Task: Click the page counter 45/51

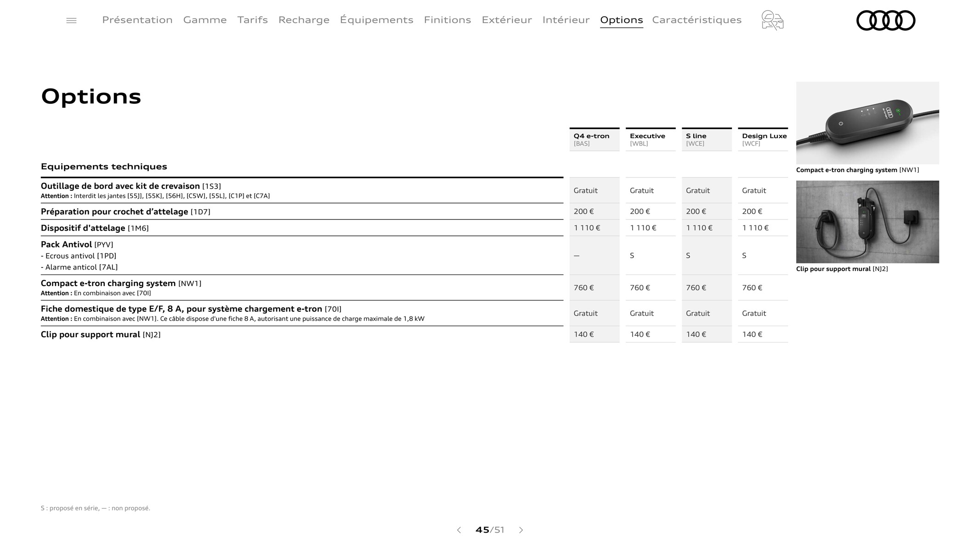Action: tap(490, 530)
